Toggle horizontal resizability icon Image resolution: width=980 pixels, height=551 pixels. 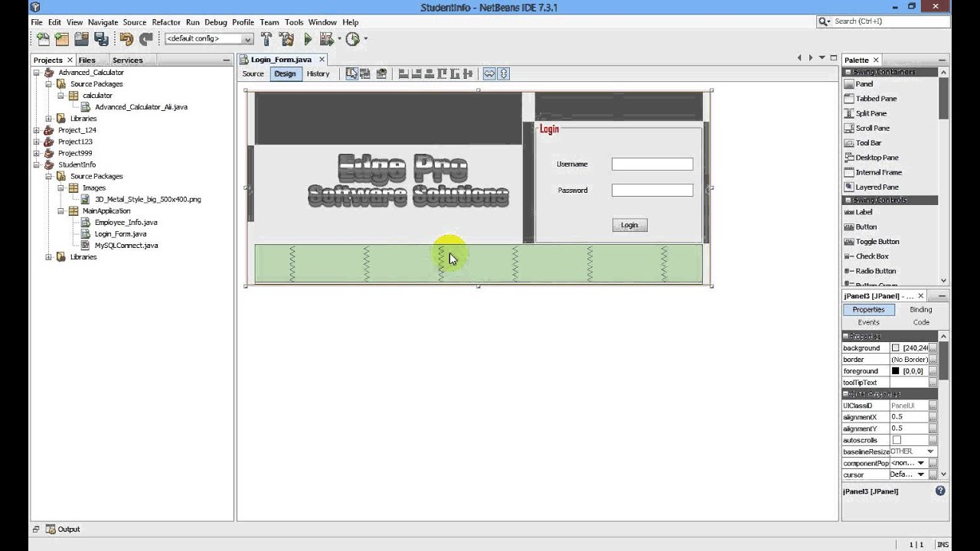coord(489,73)
